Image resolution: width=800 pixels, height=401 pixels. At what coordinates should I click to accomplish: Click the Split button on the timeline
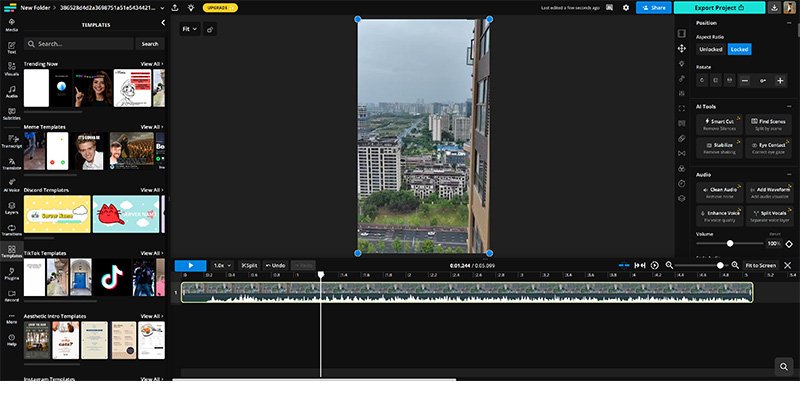pos(249,265)
